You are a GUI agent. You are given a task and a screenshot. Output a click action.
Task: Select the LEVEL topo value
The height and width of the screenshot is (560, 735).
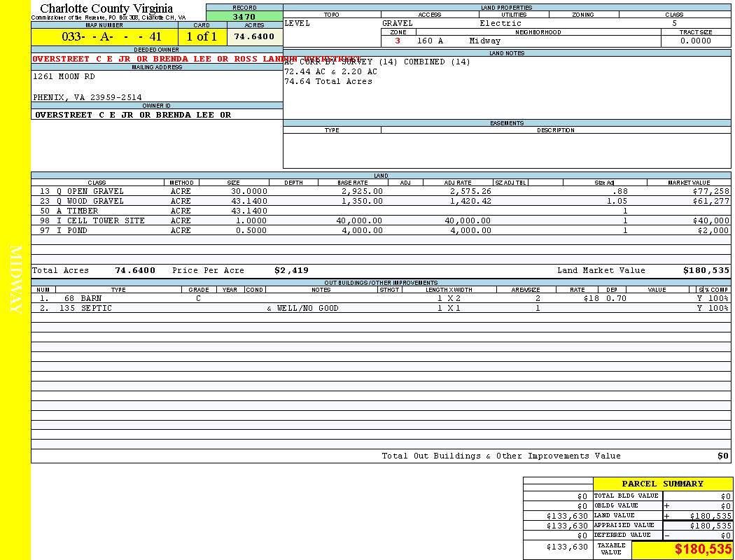[x=297, y=23]
